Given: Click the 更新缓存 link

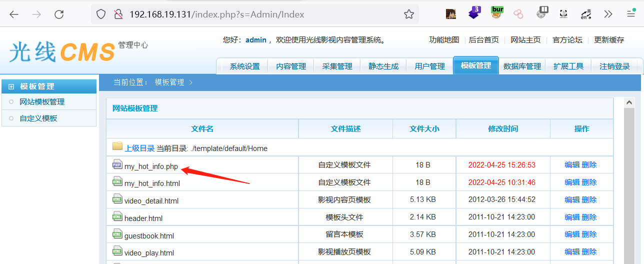Looking at the screenshot, I should (609, 40).
